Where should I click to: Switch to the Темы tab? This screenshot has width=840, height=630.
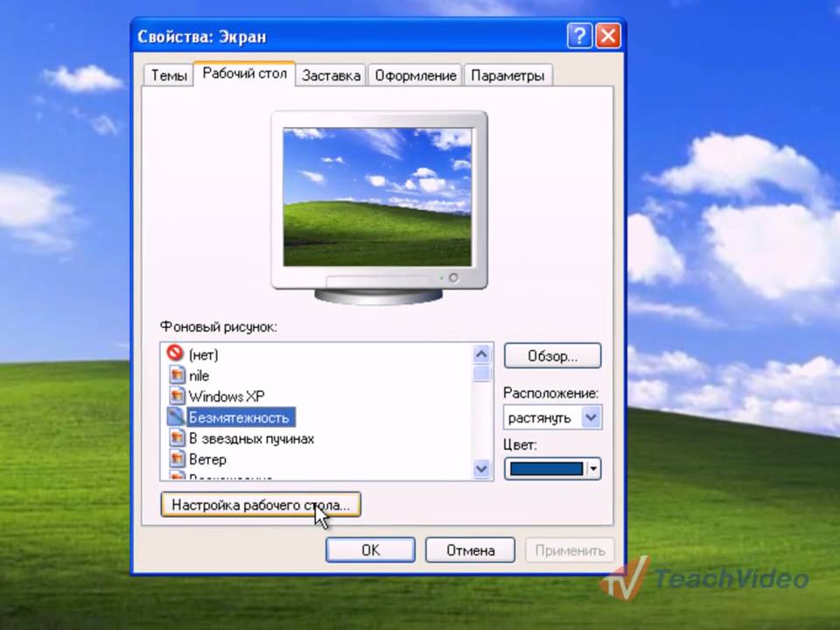pyautogui.click(x=168, y=75)
